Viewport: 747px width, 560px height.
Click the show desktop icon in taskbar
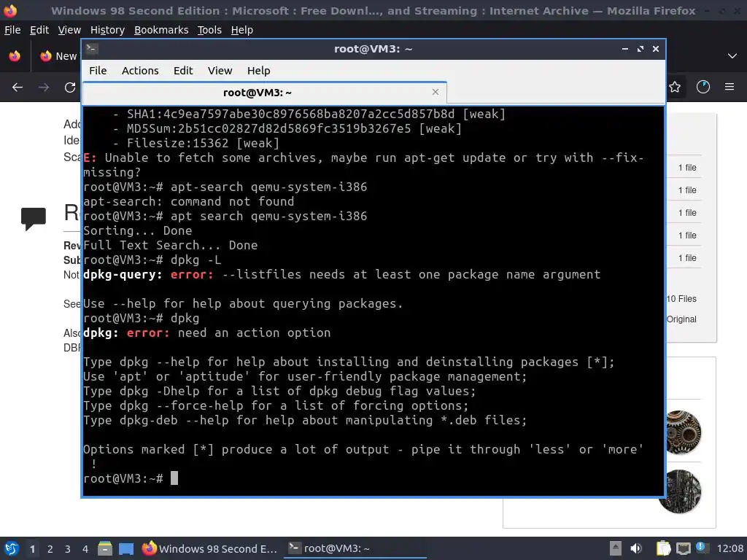(x=126, y=548)
